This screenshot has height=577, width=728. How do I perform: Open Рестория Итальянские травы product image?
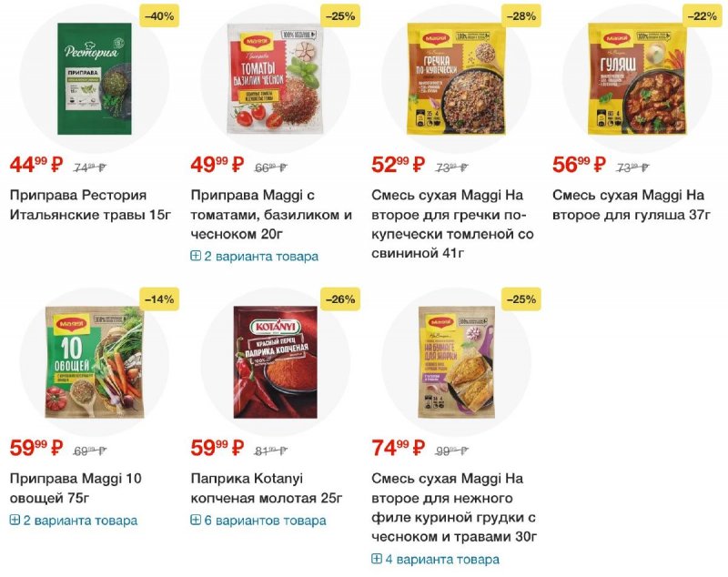point(95,78)
